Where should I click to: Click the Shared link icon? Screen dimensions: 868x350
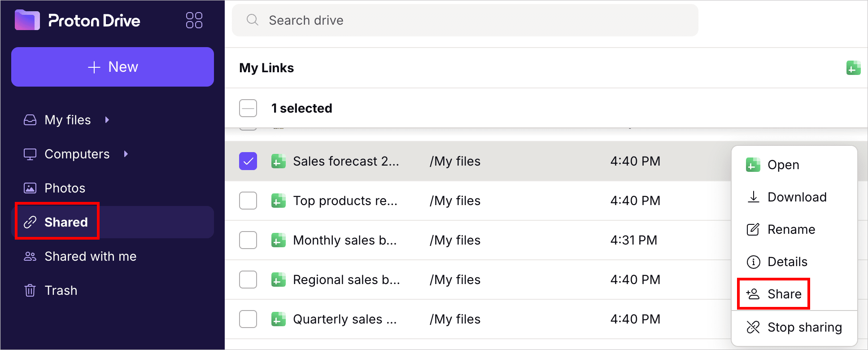(30, 222)
